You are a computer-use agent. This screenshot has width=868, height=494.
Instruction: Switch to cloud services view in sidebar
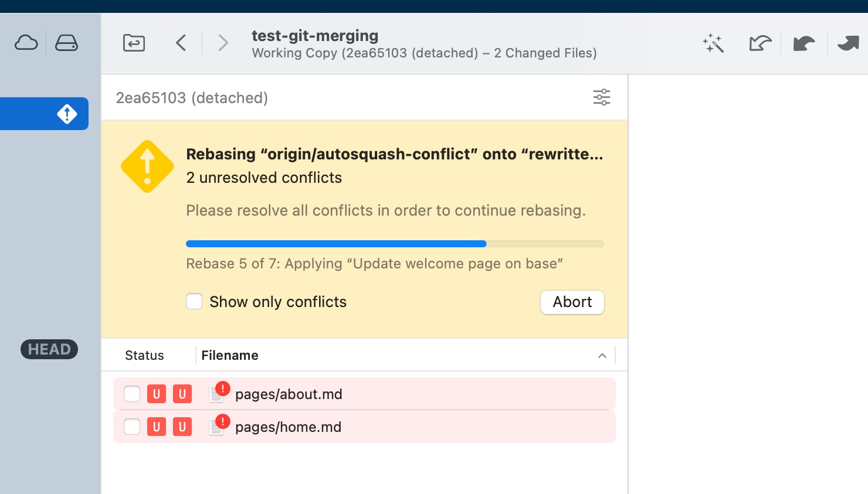(x=26, y=42)
